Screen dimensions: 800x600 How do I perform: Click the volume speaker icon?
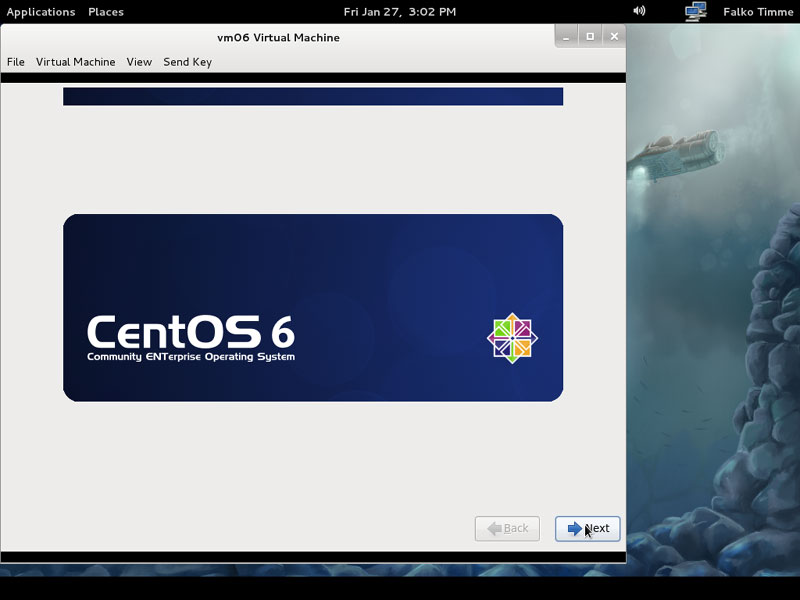[x=639, y=11]
